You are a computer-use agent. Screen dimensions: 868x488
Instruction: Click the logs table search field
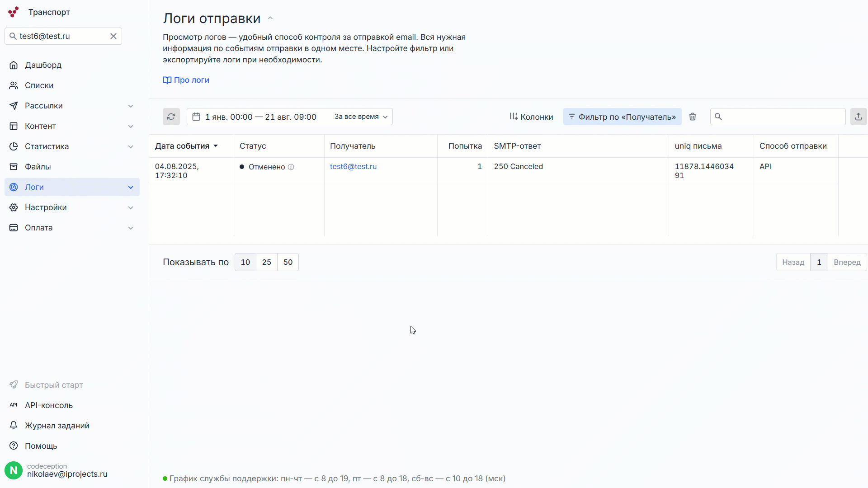pyautogui.click(x=782, y=117)
